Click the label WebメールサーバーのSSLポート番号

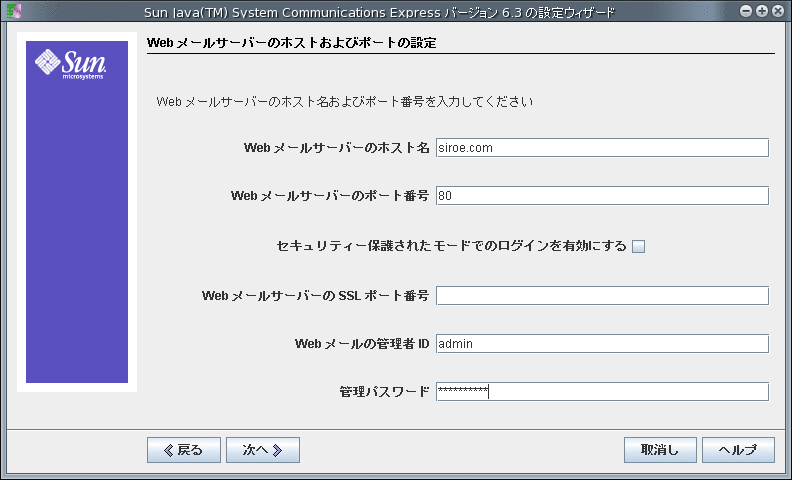click(x=316, y=296)
